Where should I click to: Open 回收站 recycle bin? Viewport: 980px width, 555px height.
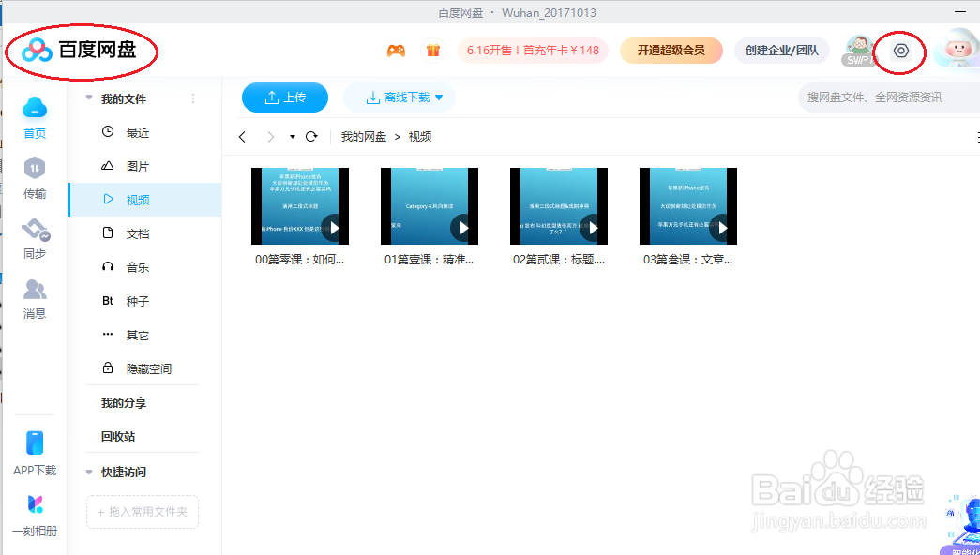point(118,436)
